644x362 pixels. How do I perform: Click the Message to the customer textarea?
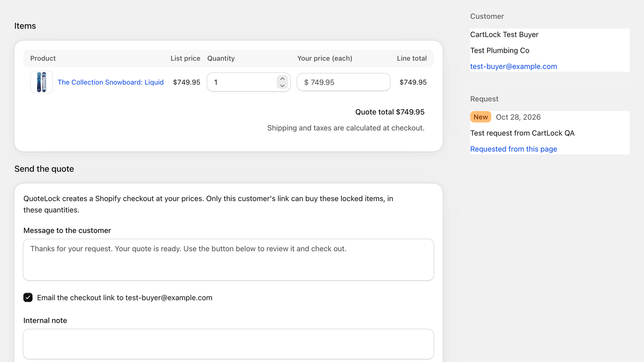[229, 260]
